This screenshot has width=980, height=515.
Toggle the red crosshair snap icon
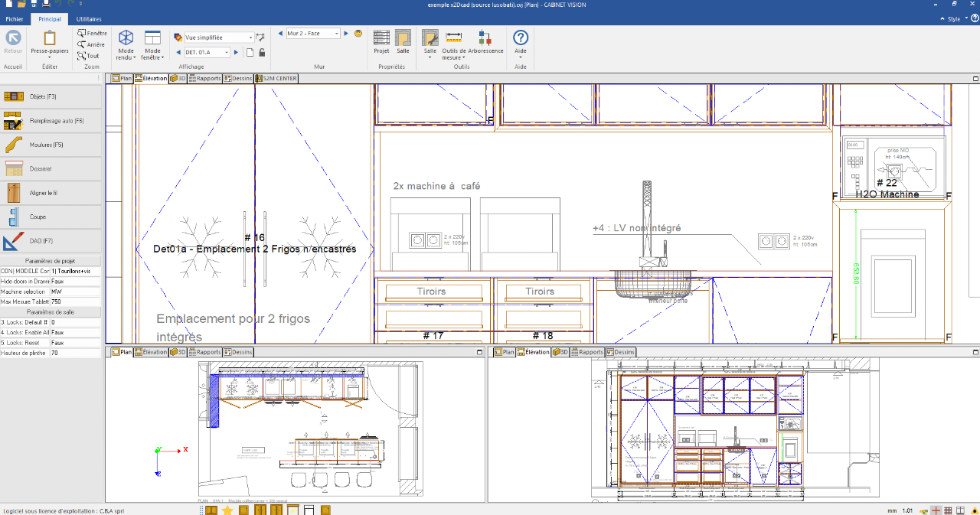click(936, 510)
